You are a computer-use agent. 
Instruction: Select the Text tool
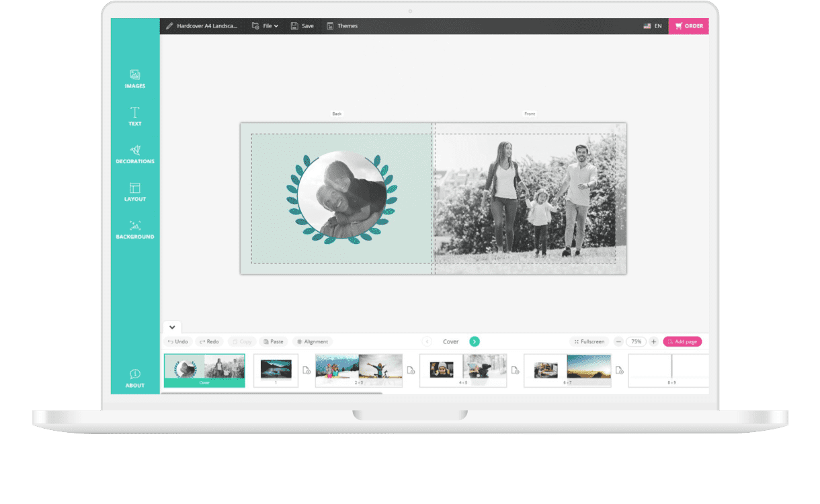coord(134,116)
